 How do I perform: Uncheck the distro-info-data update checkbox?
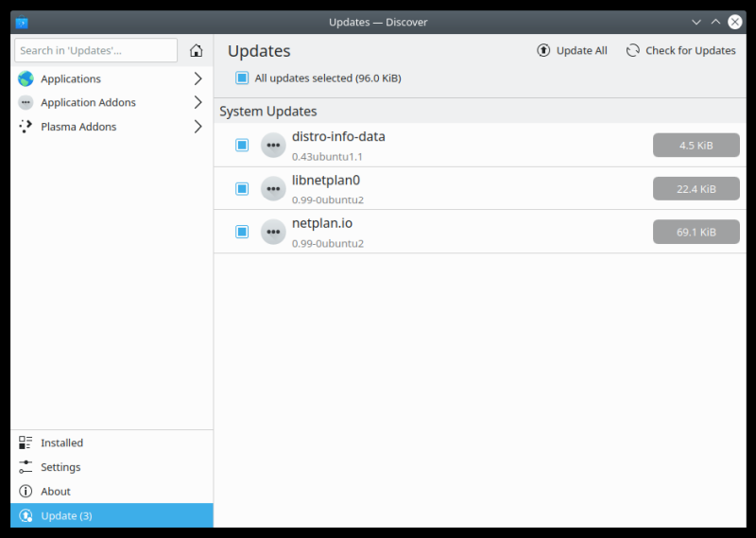pos(242,145)
